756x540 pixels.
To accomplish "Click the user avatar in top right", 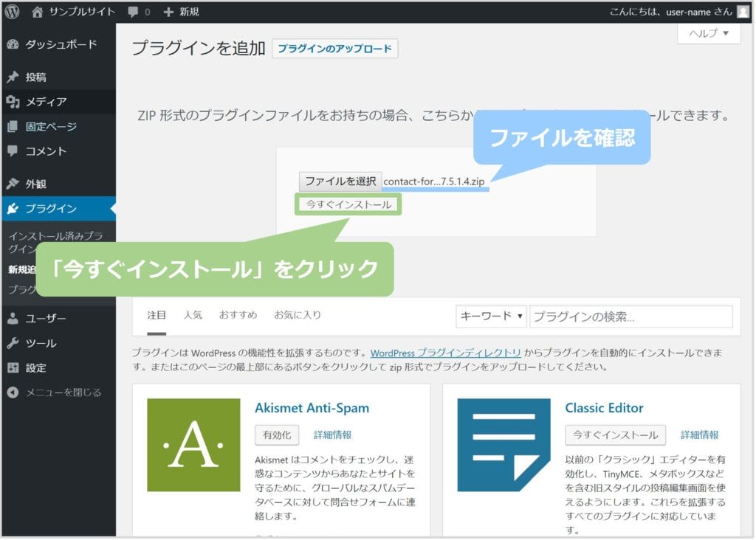I will click(742, 12).
